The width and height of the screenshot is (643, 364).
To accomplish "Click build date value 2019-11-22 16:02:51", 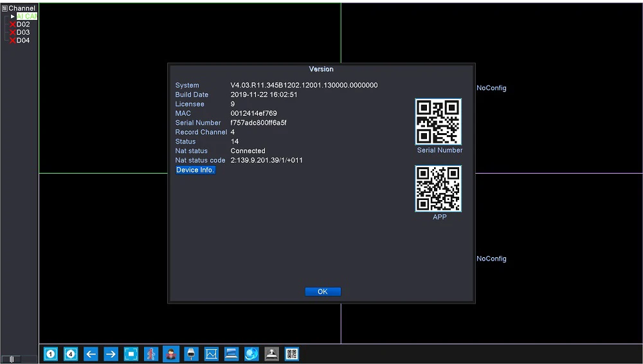I will [x=264, y=95].
